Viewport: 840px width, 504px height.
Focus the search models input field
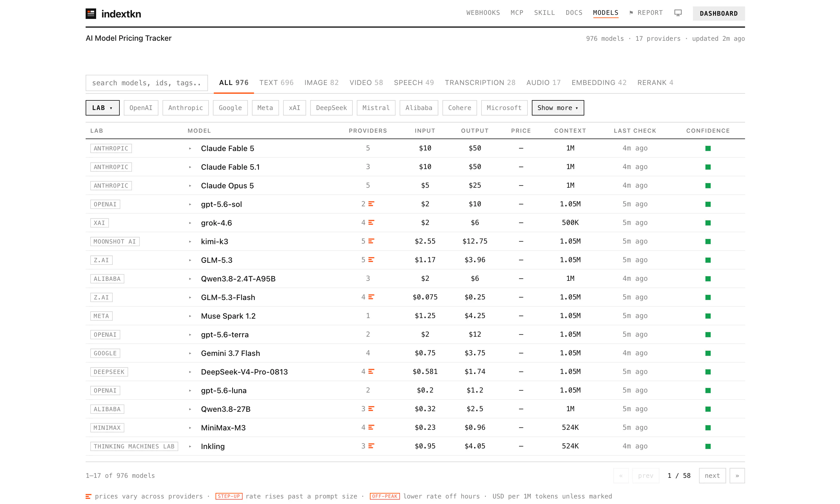coord(147,83)
